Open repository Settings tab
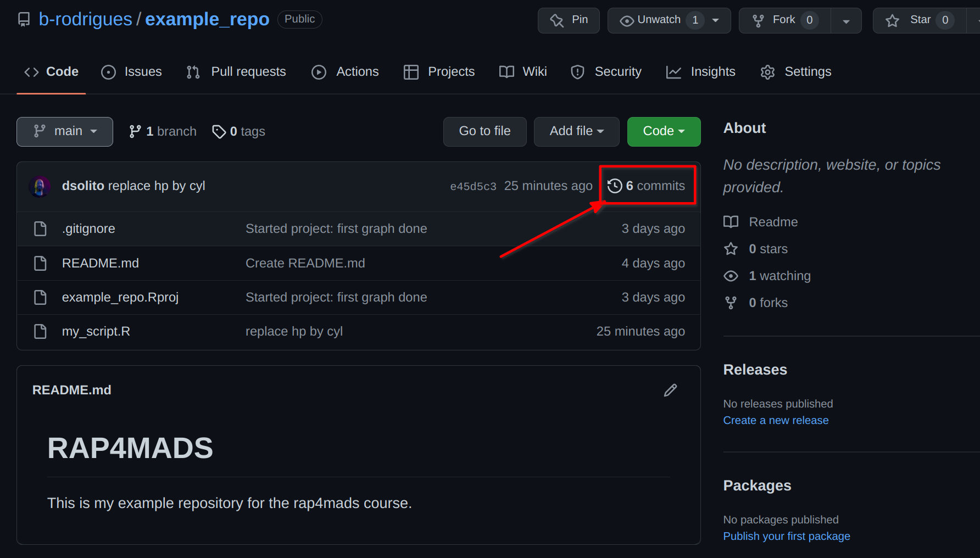 795,72
